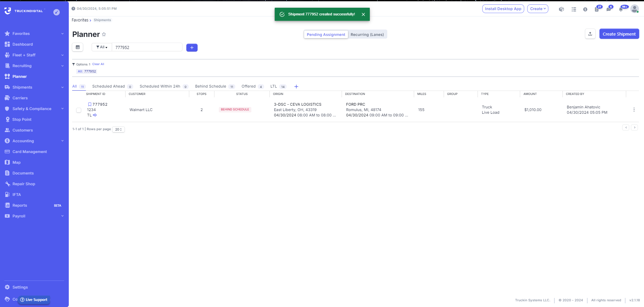The width and height of the screenshot is (644, 307).
Task: Open Carriers in sidebar
Action: 20,98
